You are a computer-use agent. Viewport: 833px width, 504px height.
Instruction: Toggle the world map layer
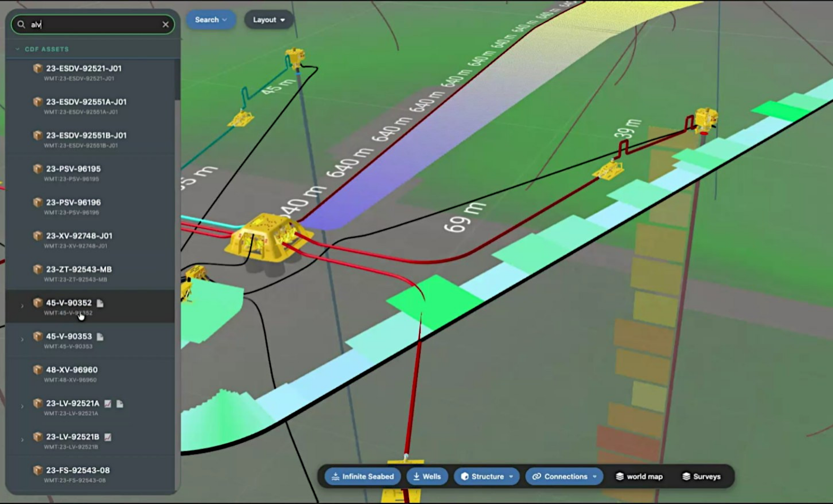(x=639, y=477)
